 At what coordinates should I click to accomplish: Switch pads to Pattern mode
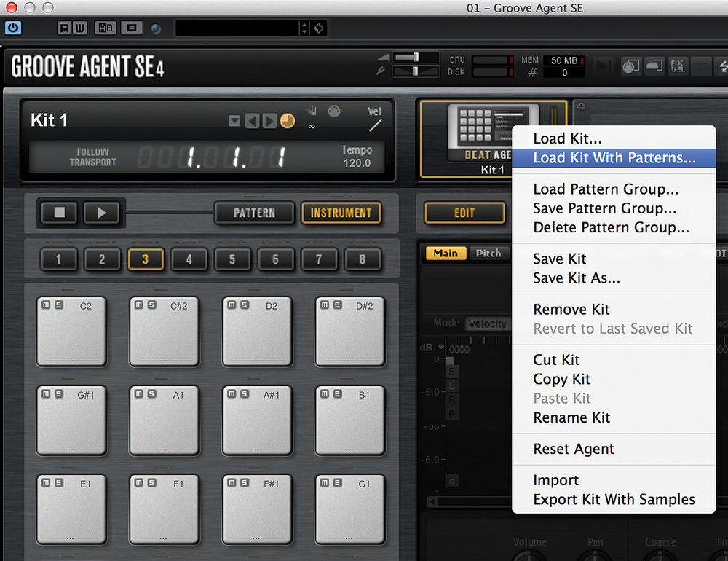tap(254, 213)
